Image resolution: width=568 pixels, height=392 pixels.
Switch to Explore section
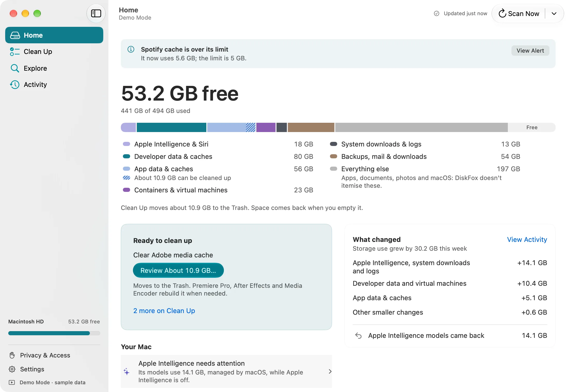(54, 68)
